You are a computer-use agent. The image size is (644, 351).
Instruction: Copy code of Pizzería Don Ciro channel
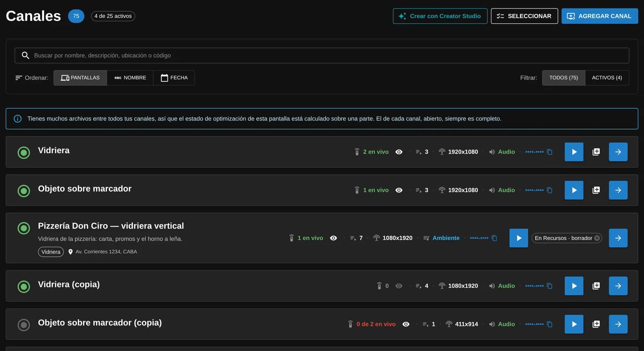494,238
